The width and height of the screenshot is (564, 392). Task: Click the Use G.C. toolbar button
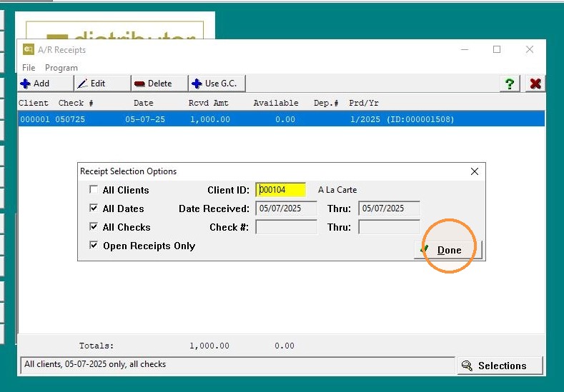[x=217, y=84]
